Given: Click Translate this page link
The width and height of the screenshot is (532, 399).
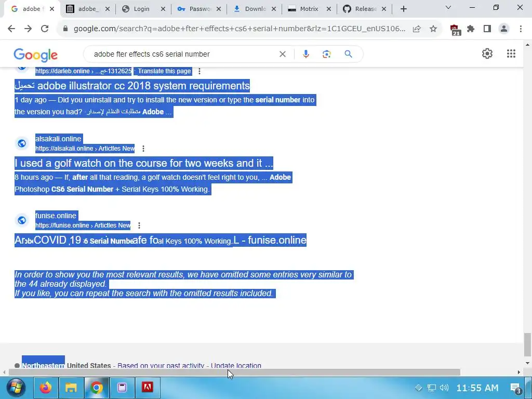Looking at the screenshot, I should pyautogui.click(x=164, y=71).
